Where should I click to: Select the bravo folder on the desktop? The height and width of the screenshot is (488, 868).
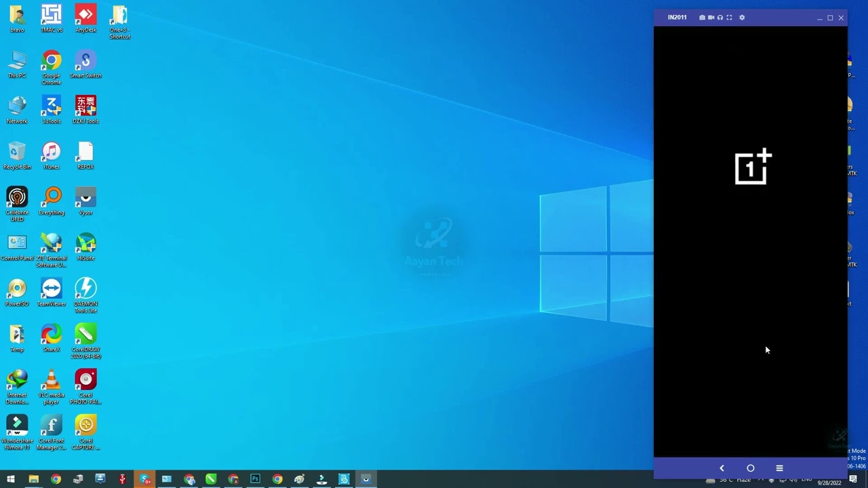point(17,19)
